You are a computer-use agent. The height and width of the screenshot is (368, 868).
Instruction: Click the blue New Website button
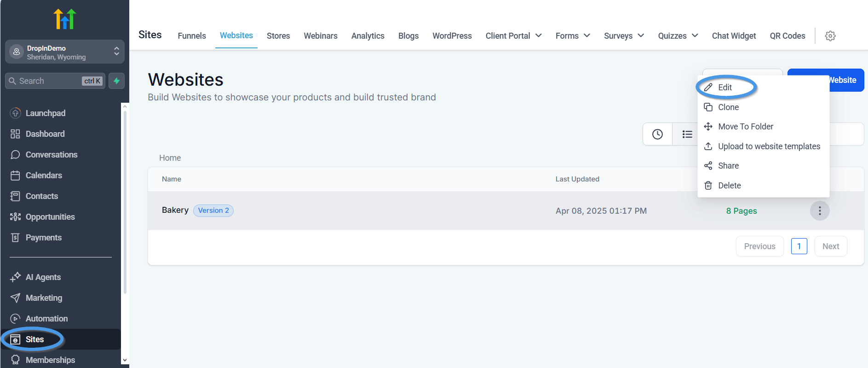coord(826,80)
